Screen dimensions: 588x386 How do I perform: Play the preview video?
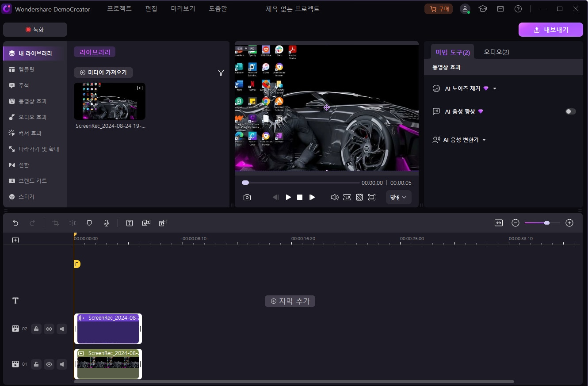coord(288,197)
